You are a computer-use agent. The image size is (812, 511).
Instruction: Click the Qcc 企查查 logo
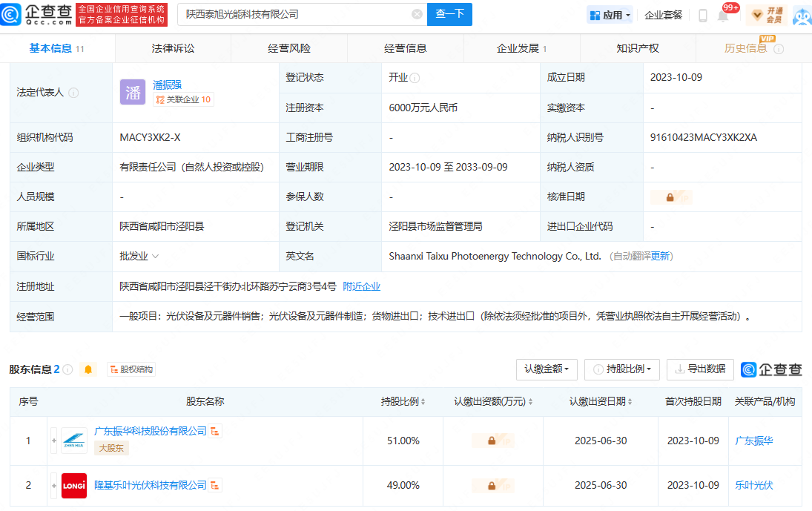point(39,15)
